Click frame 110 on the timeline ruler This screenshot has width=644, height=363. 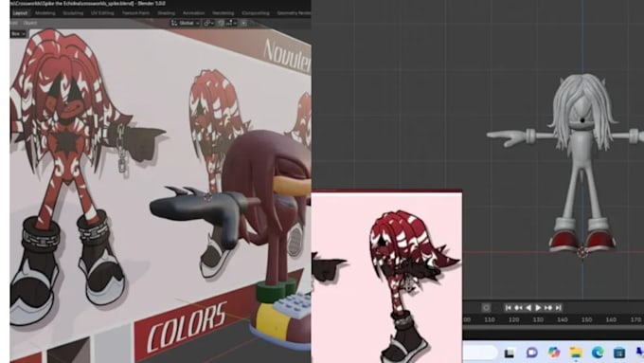(490, 319)
